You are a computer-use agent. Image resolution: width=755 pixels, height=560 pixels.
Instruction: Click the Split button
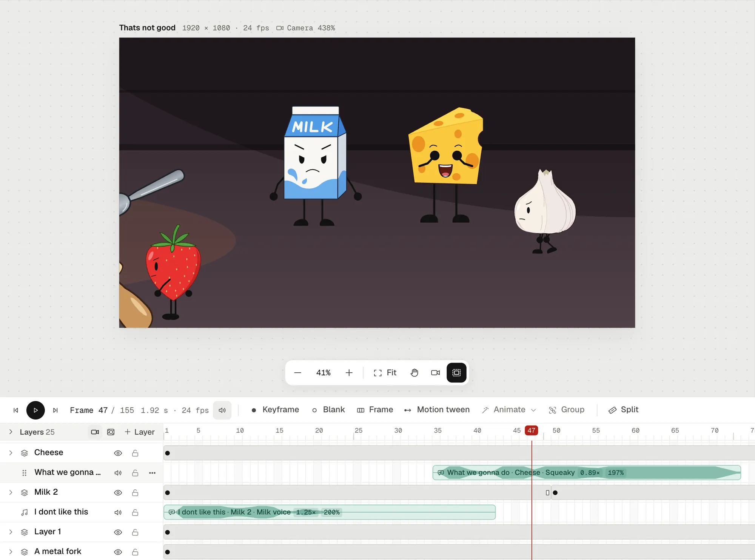623,410
